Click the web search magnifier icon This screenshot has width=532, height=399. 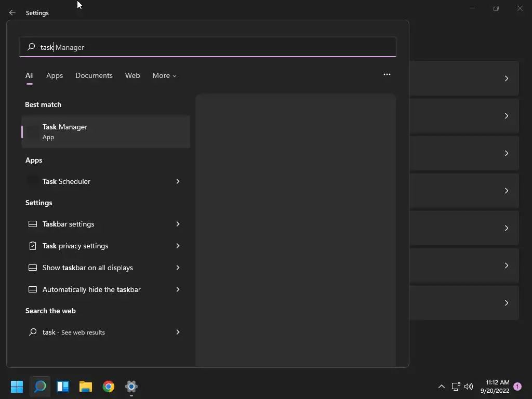[33, 332]
